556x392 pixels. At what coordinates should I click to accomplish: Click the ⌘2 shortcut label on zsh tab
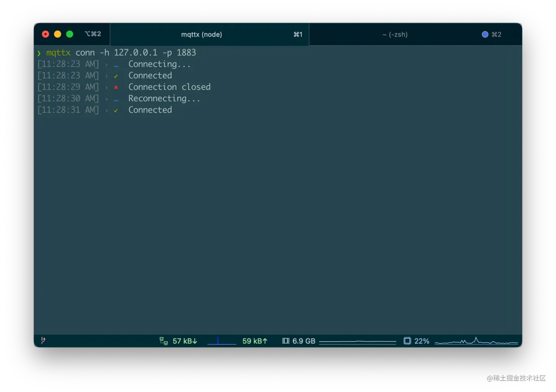click(x=496, y=35)
